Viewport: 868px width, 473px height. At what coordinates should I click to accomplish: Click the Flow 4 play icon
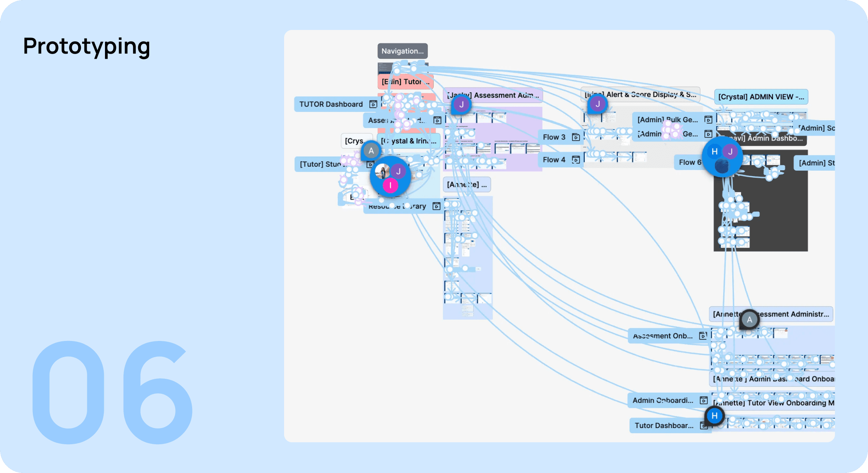coord(576,160)
